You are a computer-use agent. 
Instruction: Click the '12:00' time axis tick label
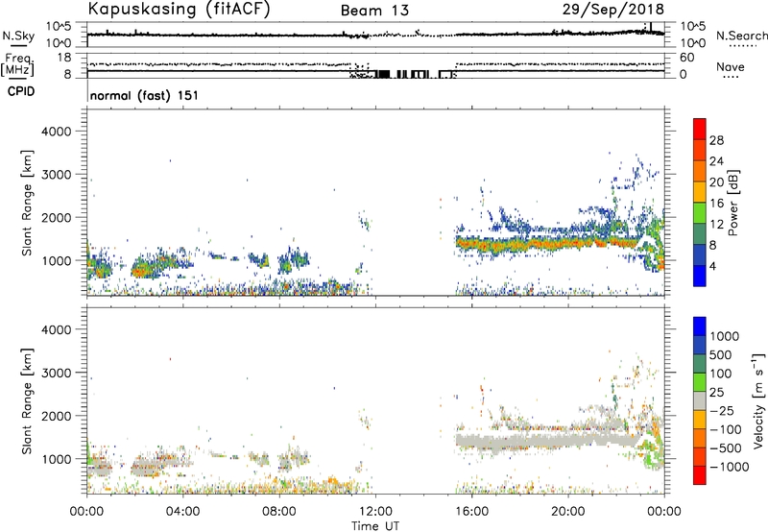pos(375,512)
